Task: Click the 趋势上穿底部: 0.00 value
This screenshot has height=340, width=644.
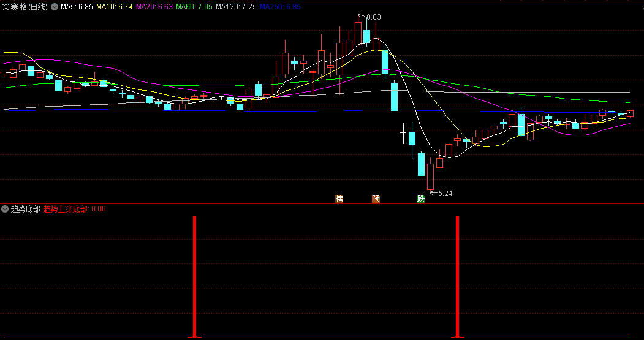Action: 74,209
